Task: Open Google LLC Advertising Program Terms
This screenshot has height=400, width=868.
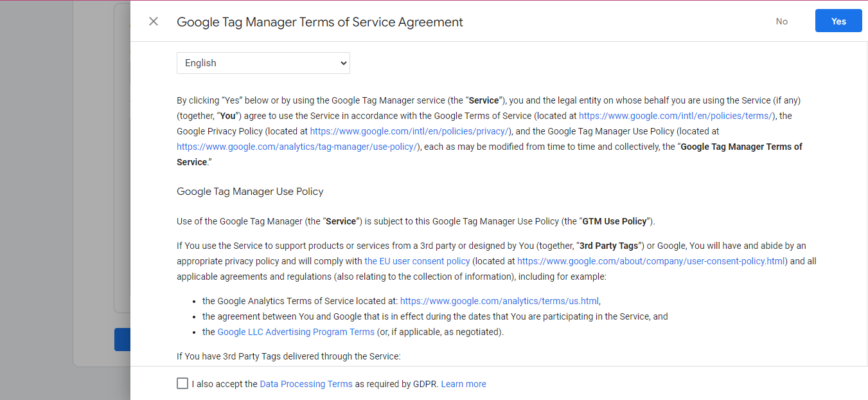Action: (x=296, y=332)
